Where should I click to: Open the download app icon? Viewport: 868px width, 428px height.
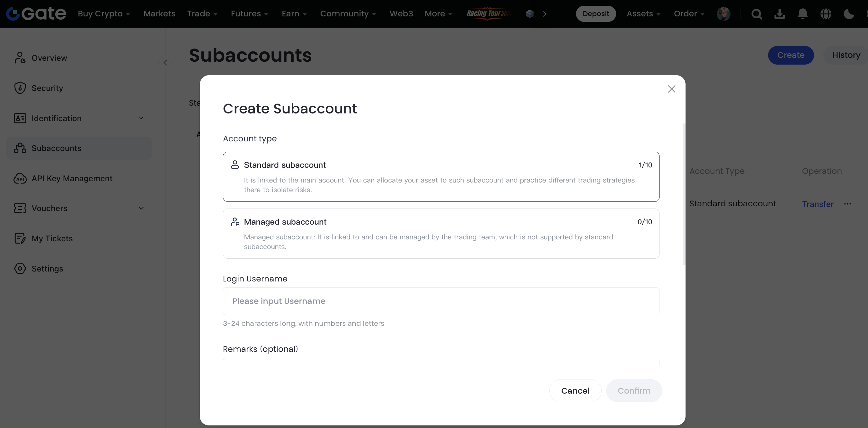pyautogui.click(x=779, y=14)
